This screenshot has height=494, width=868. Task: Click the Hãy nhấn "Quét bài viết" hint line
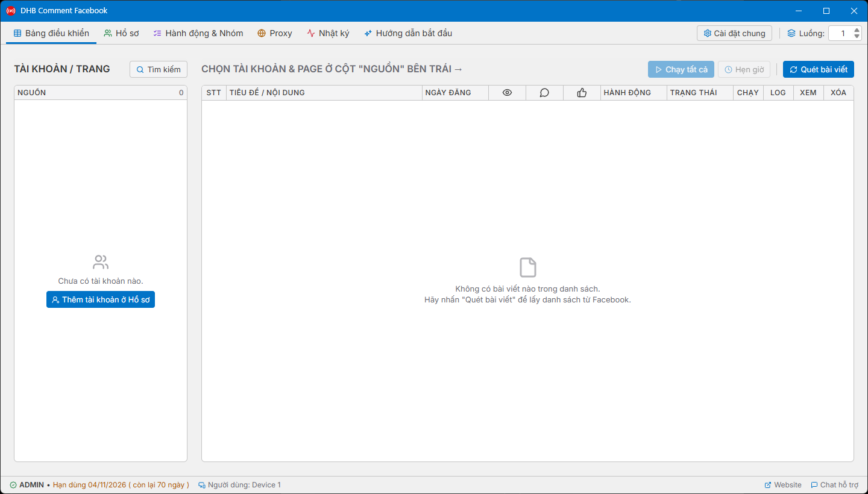[x=528, y=299]
